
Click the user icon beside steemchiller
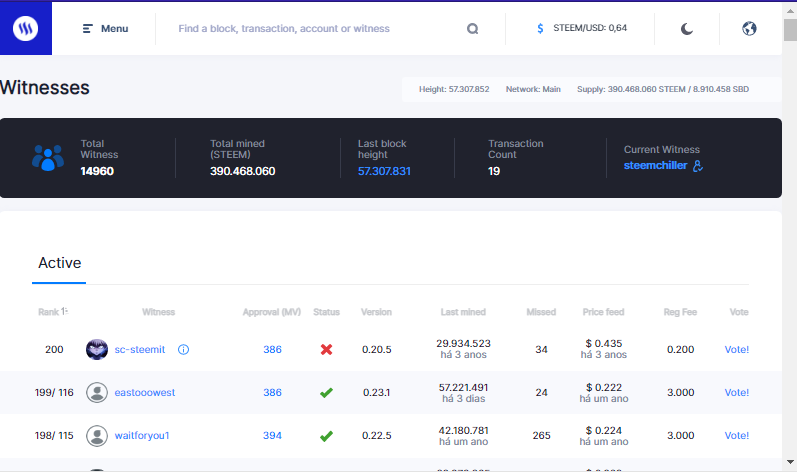coord(698,166)
